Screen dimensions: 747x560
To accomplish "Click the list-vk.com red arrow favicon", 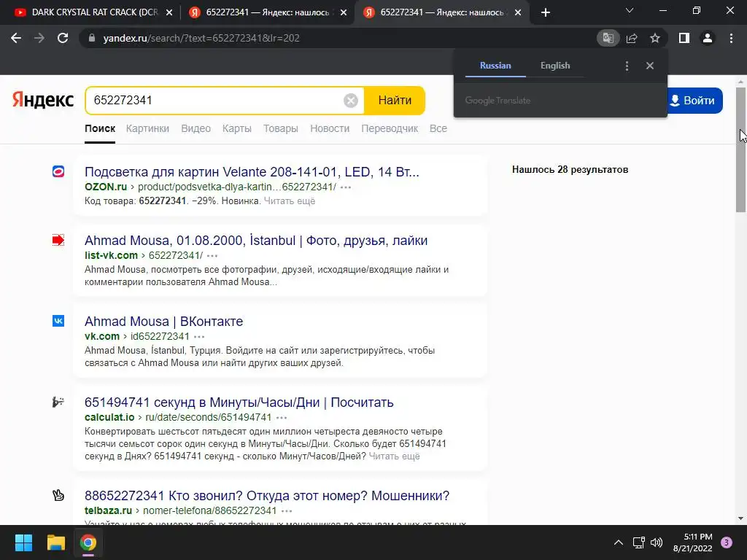I will [58, 240].
